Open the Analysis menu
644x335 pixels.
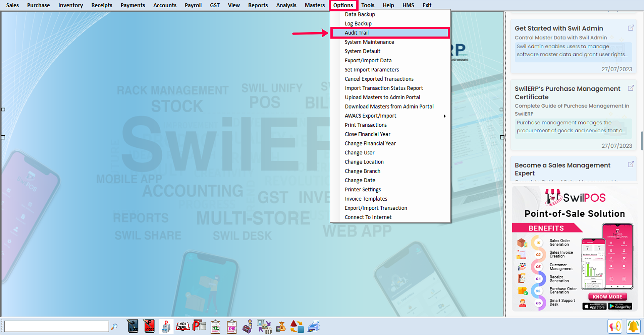286,5
